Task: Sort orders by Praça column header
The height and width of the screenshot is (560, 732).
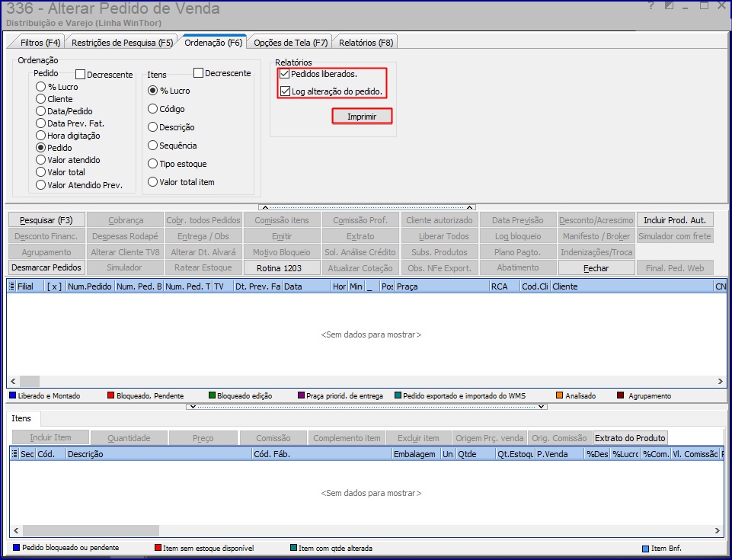Action: [x=442, y=286]
